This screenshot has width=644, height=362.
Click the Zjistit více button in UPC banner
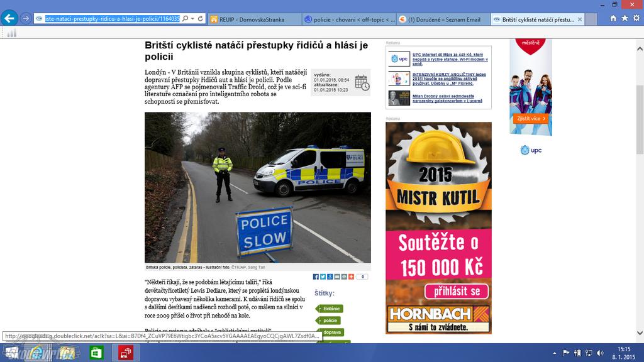coord(531,119)
